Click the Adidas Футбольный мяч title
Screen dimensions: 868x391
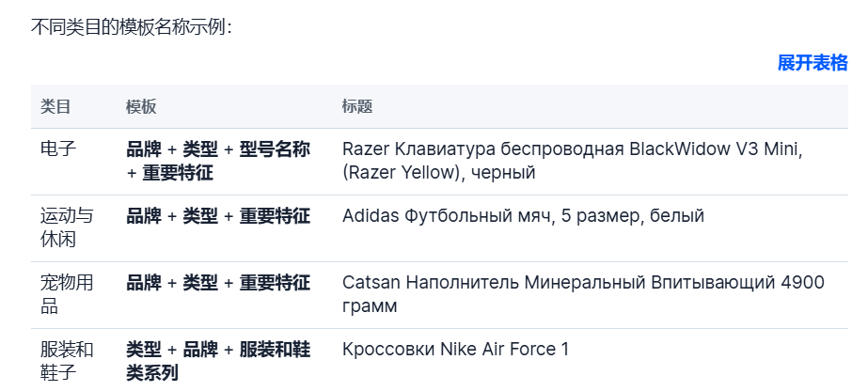[x=523, y=215]
